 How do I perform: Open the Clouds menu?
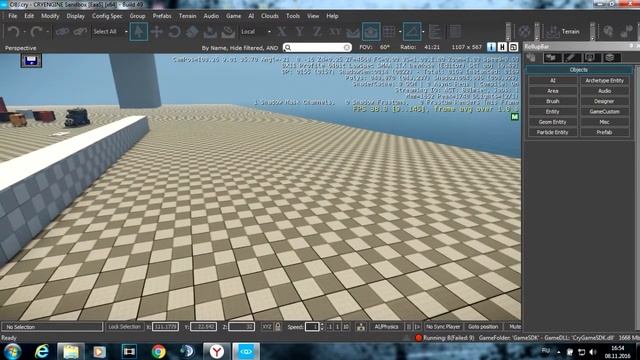point(270,16)
